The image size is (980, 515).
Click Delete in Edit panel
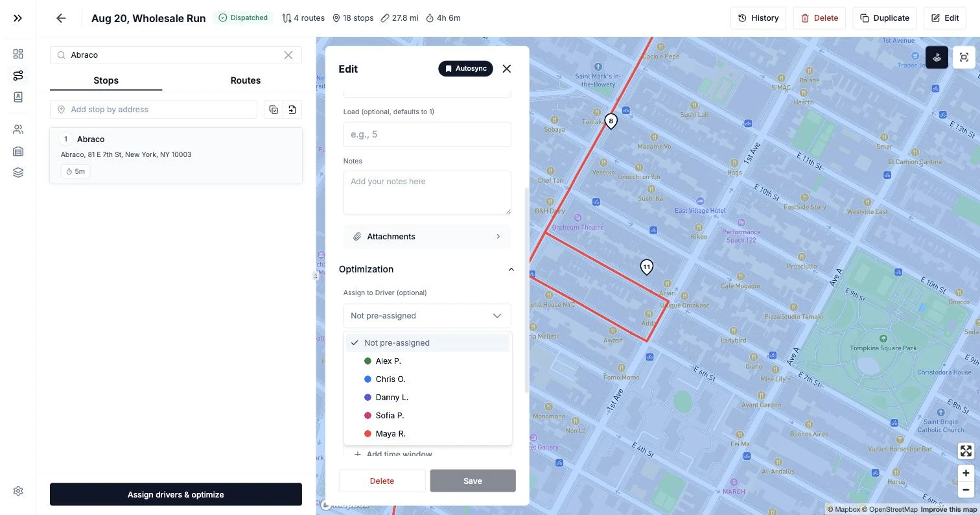[x=382, y=481]
